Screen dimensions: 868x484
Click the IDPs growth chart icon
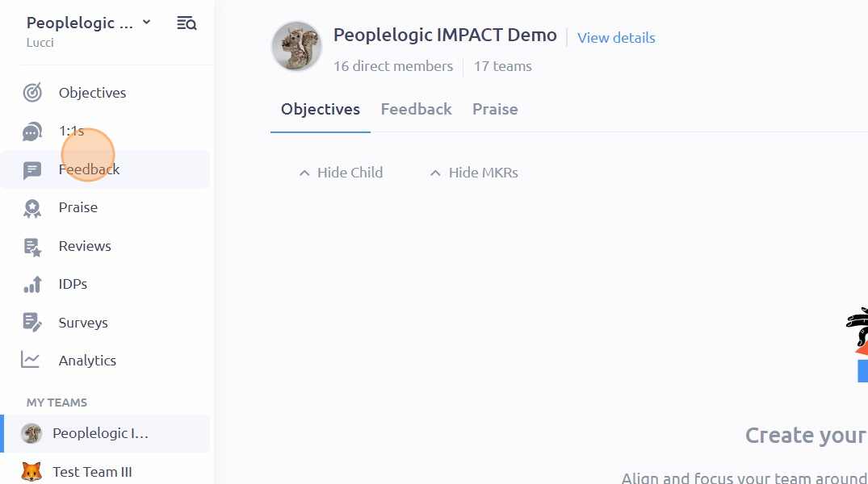click(x=32, y=284)
